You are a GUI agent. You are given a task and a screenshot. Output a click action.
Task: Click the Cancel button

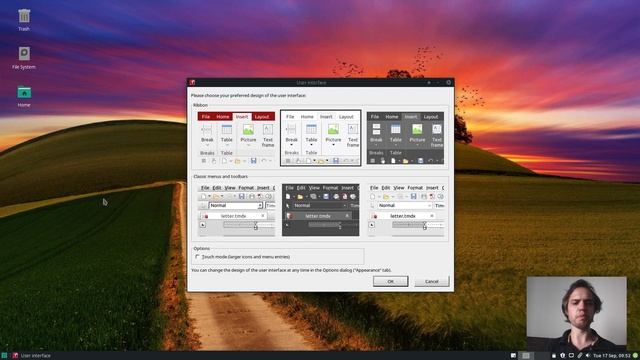pyautogui.click(x=431, y=281)
